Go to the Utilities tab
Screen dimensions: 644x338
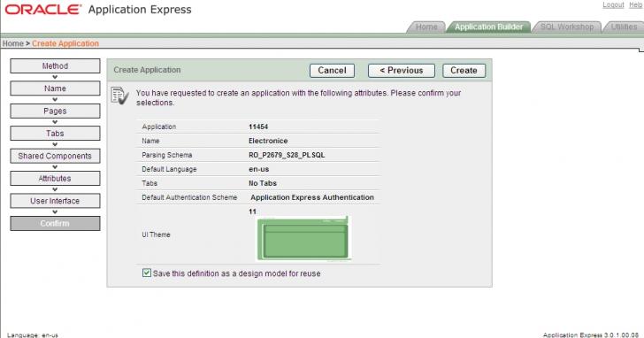pos(624,27)
